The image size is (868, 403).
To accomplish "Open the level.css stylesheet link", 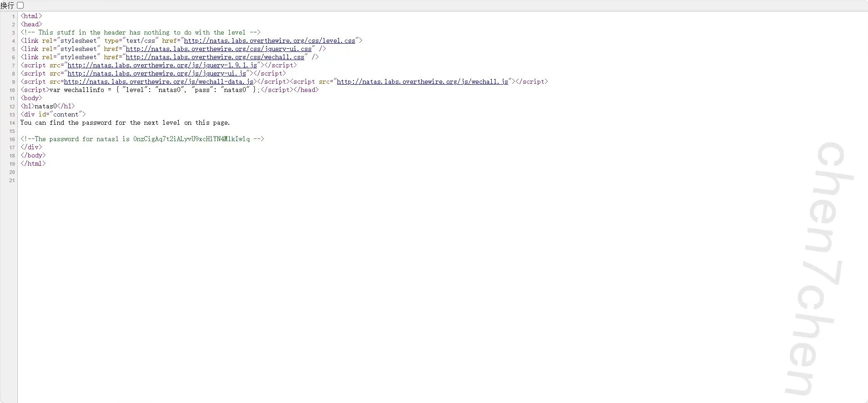I will pyautogui.click(x=269, y=41).
